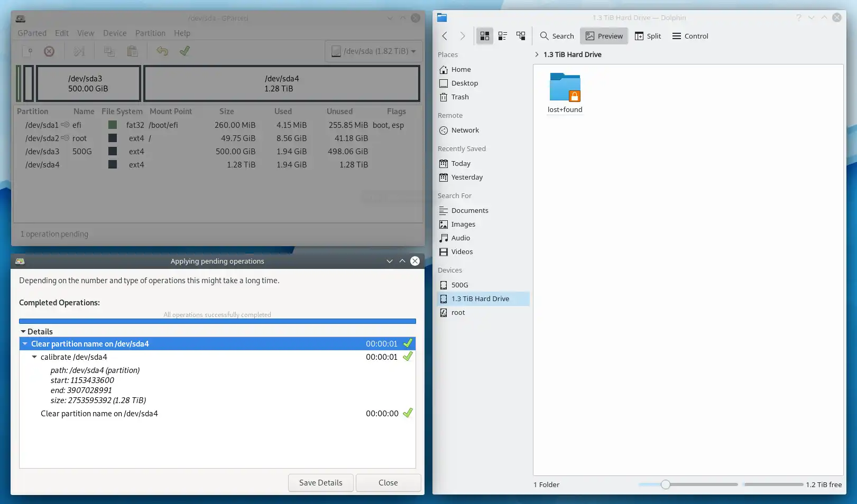The height and width of the screenshot is (504, 857).
Task: Collapse Clear partition name on /dev/sda4 row
Action: [x=25, y=344]
